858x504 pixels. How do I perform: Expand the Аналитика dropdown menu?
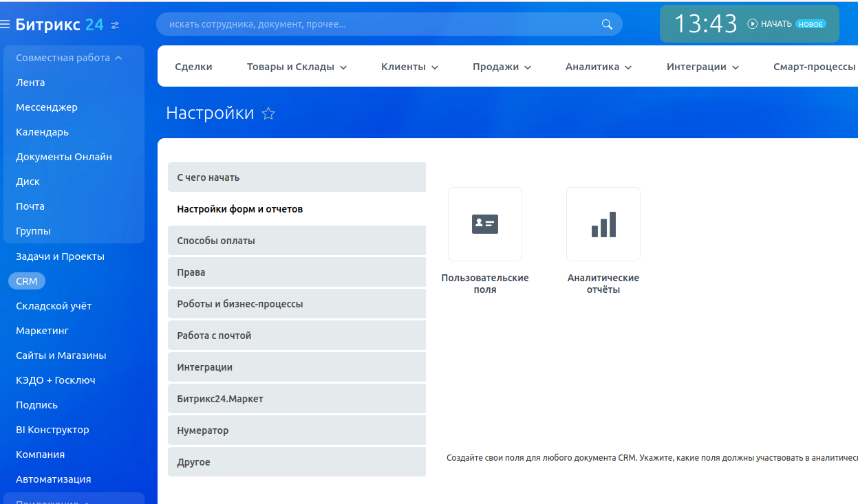[x=598, y=67]
